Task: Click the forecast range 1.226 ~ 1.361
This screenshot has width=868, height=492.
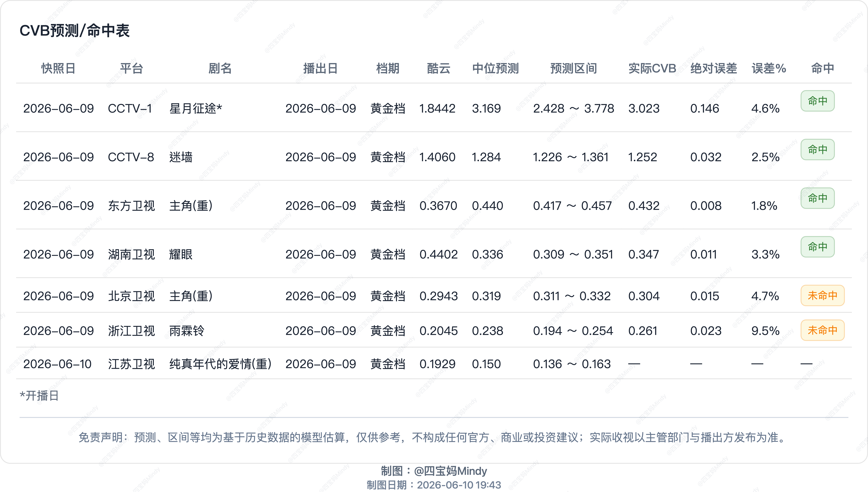Action: coord(571,157)
